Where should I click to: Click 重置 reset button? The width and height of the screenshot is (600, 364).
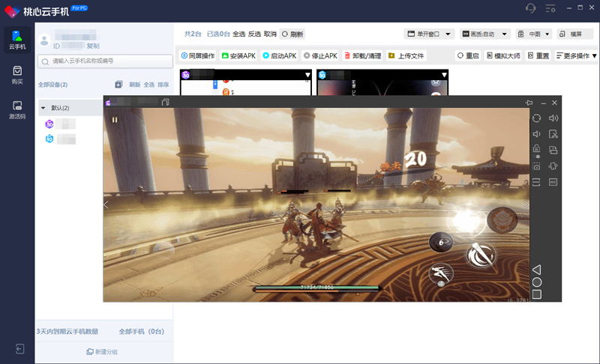[x=538, y=55]
